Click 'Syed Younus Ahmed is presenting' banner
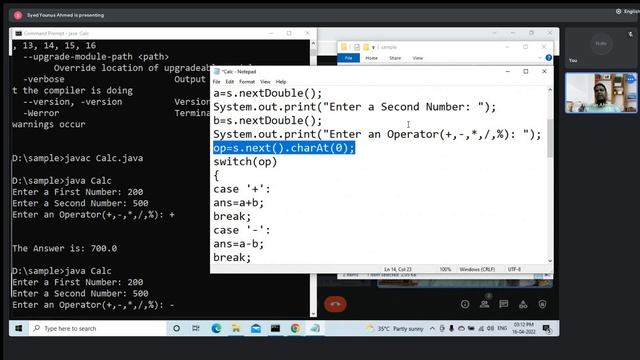Image resolution: width=640 pixels, height=360 pixels. pos(65,15)
